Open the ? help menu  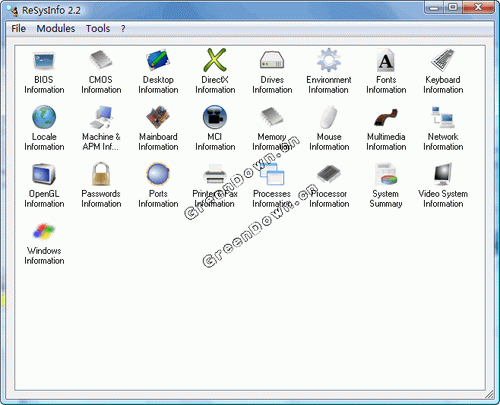click(123, 29)
